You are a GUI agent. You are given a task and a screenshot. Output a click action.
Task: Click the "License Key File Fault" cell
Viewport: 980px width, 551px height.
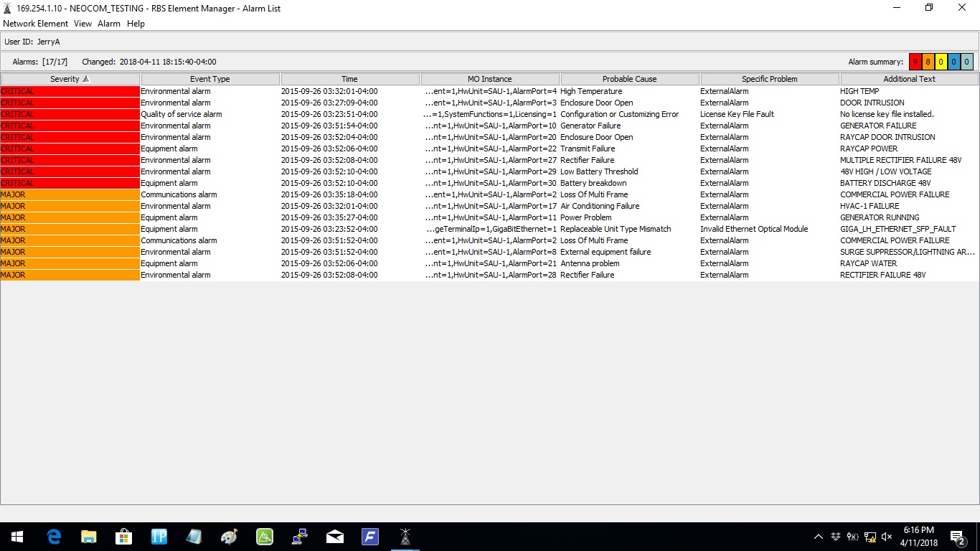(x=769, y=114)
